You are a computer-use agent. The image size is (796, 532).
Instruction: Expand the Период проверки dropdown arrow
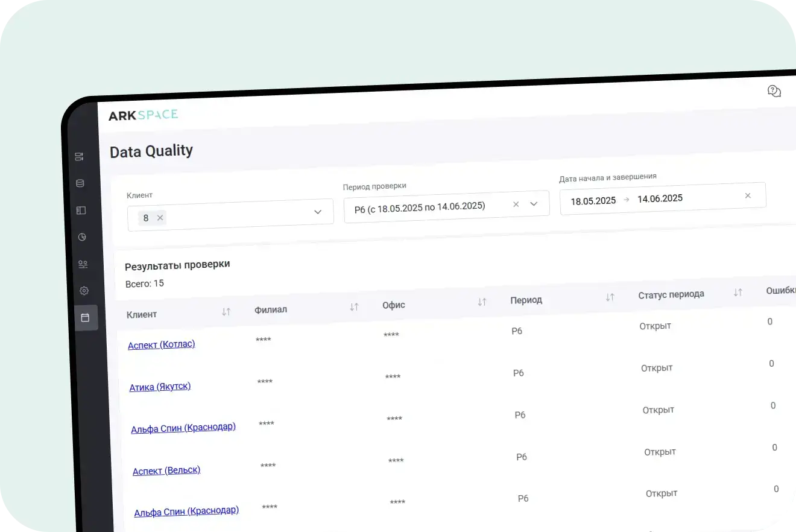pos(534,204)
